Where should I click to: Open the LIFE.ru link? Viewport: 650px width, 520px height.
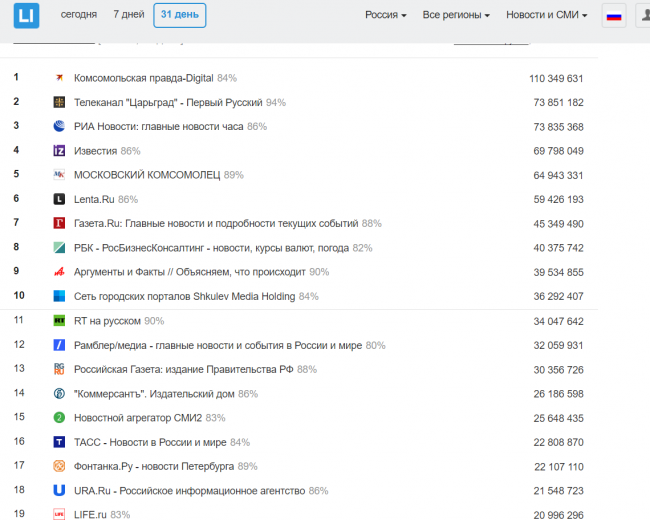coord(90,515)
